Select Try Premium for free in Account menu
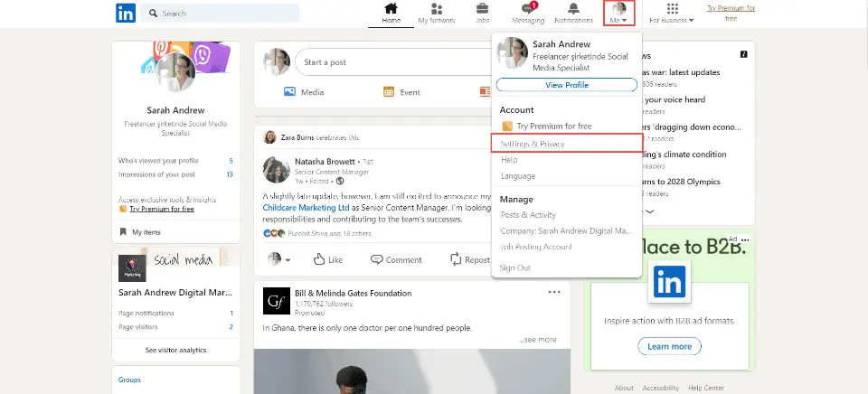The image size is (868, 394). pos(546,127)
